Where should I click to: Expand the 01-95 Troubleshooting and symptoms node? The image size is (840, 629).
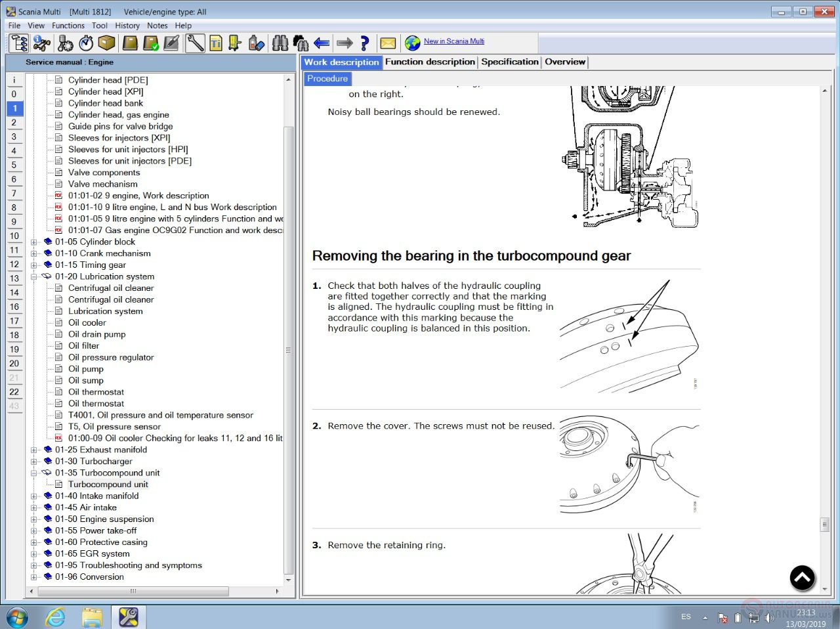coord(34,565)
